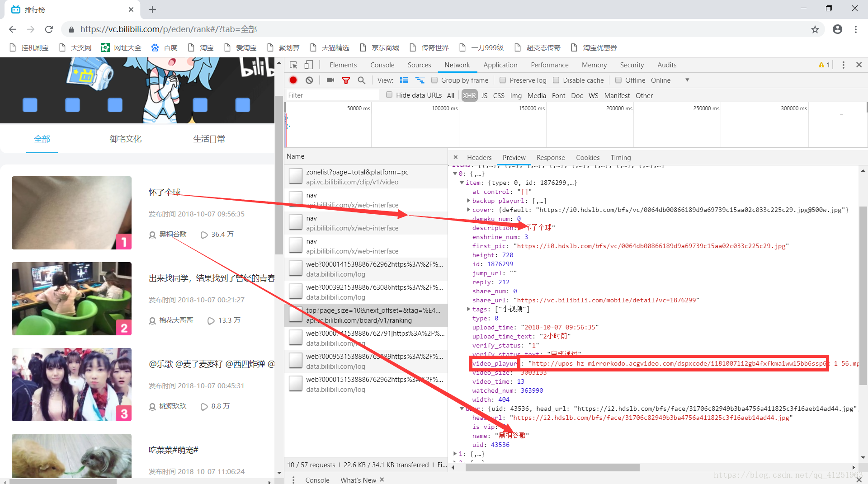Open the console drawer menu icon
The width and height of the screenshot is (868, 484).
click(293, 479)
